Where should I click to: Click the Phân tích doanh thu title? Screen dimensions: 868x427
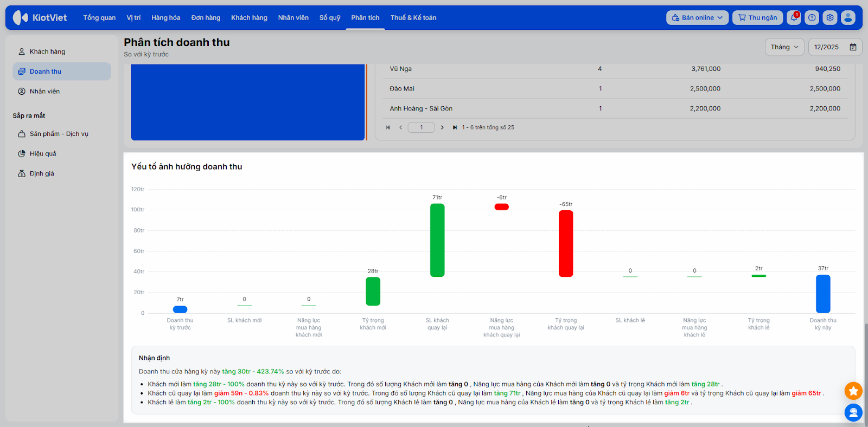click(x=177, y=42)
